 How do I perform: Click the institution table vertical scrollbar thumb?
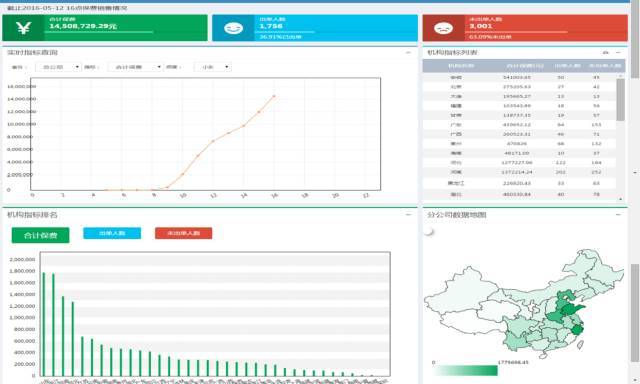621,100
